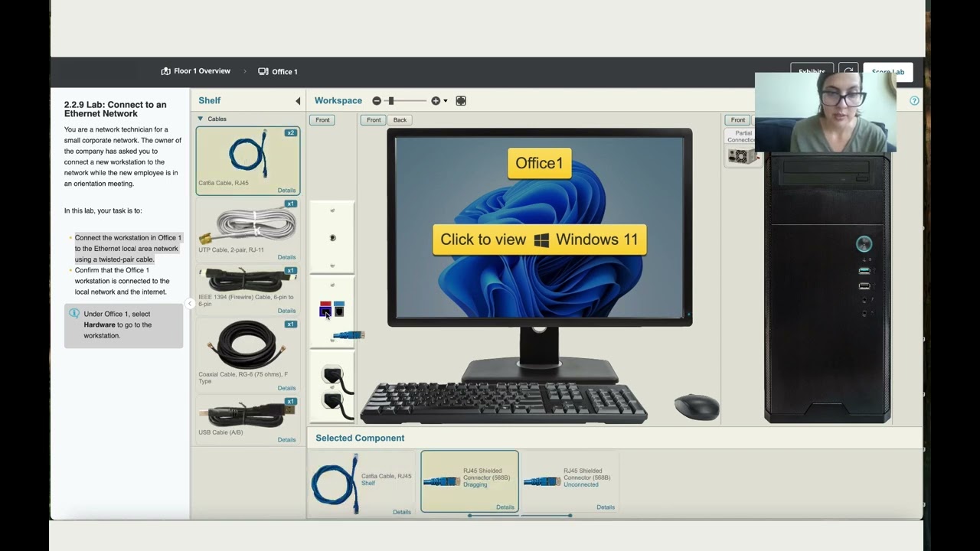
Task: Adjust the workspace zoom slider
Action: pyautogui.click(x=391, y=101)
